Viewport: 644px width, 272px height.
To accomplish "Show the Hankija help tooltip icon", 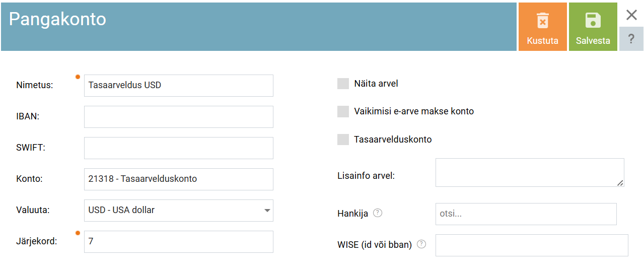I will pyautogui.click(x=378, y=213).
